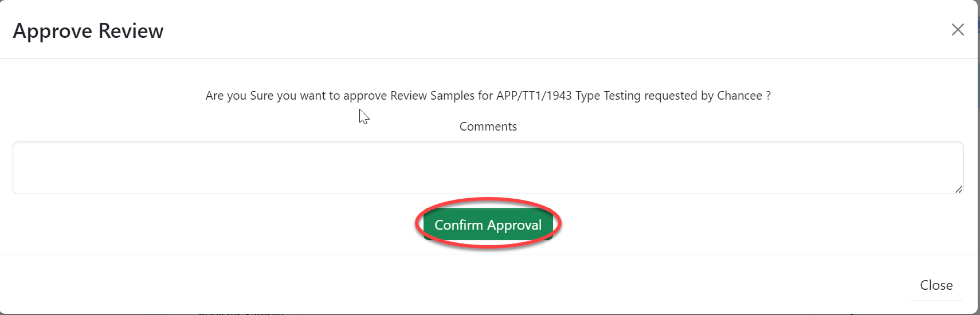Click the empty footer area left of Close

(458, 285)
